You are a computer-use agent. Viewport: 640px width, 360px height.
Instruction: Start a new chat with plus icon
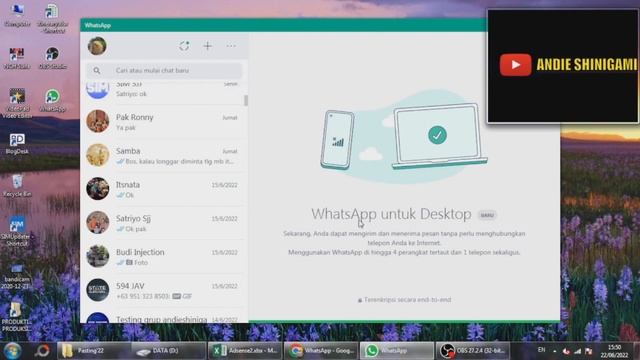[x=208, y=46]
